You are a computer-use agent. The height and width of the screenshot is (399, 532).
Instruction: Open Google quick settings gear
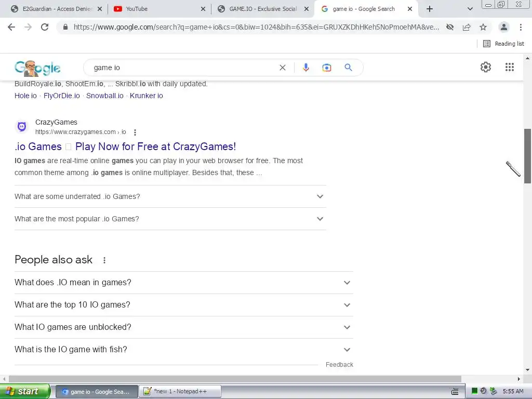(486, 67)
